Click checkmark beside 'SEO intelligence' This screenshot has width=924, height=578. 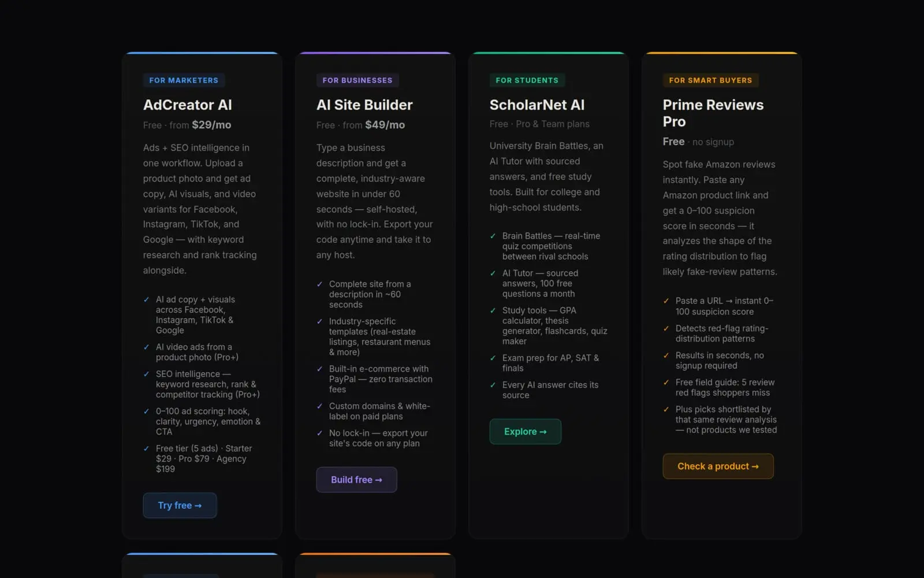(x=147, y=374)
